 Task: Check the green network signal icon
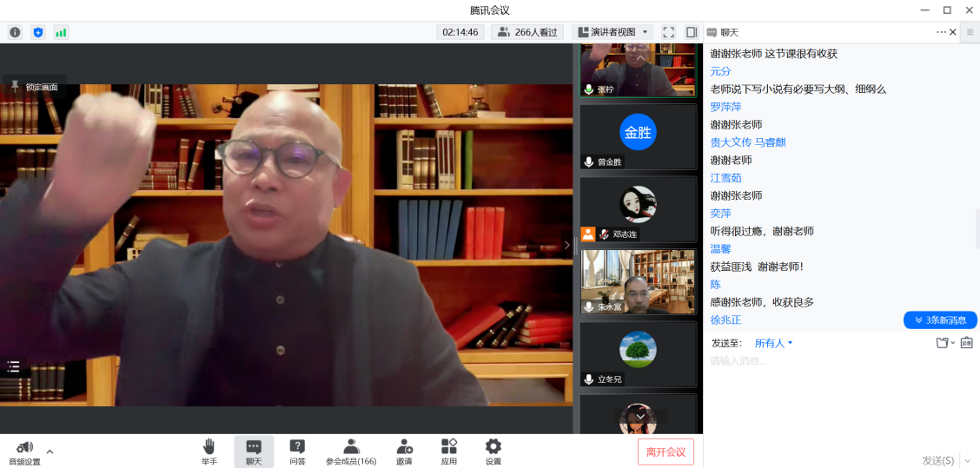coord(61,32)
